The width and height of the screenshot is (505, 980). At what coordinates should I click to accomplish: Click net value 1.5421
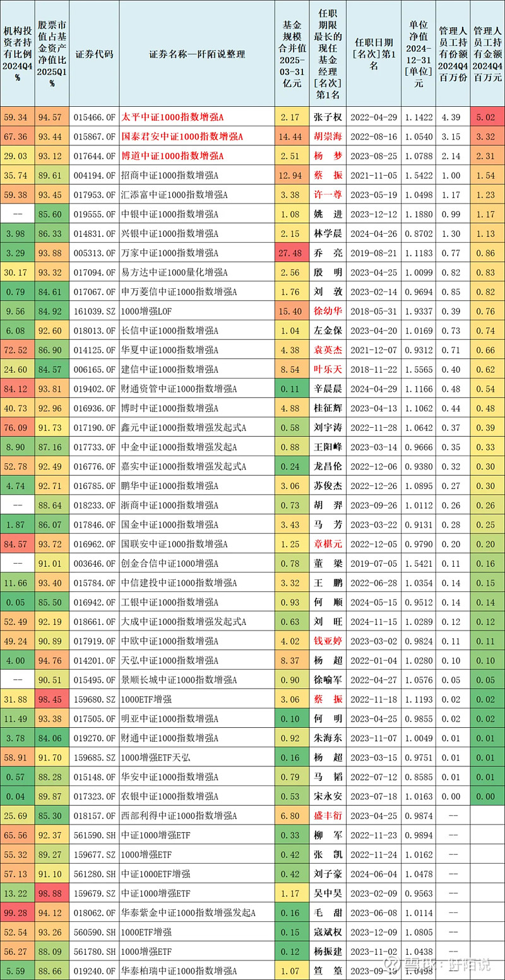coord(418,564)
